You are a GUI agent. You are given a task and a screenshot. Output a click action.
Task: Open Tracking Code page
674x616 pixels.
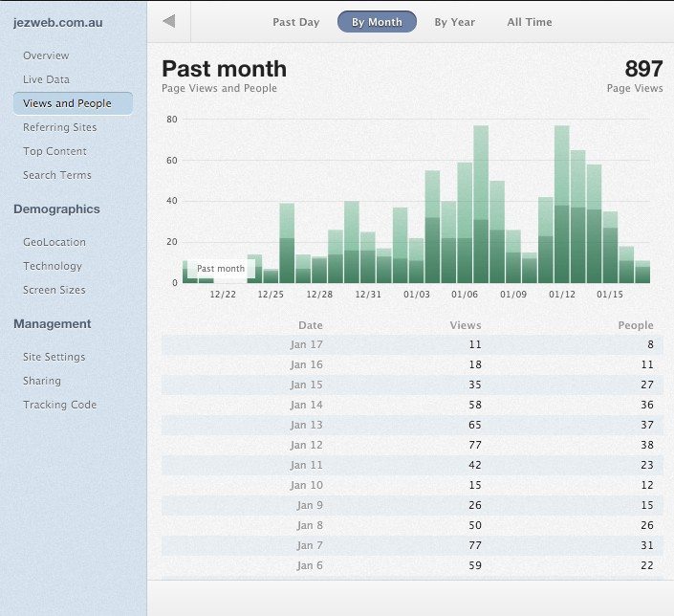pos(59,405)
